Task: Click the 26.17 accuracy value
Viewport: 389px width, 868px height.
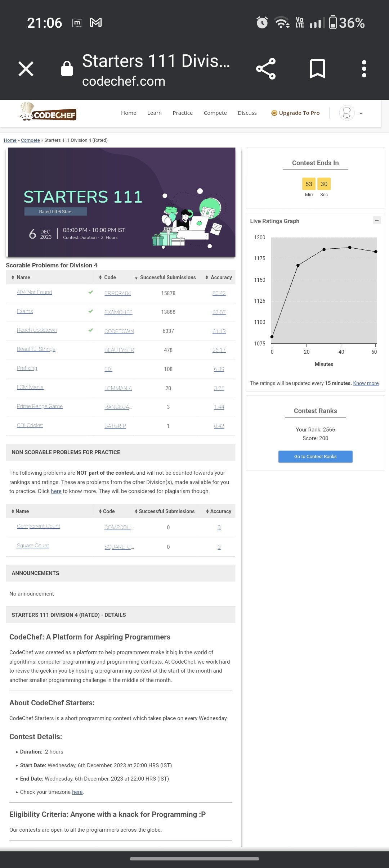Action: (219, 350)
